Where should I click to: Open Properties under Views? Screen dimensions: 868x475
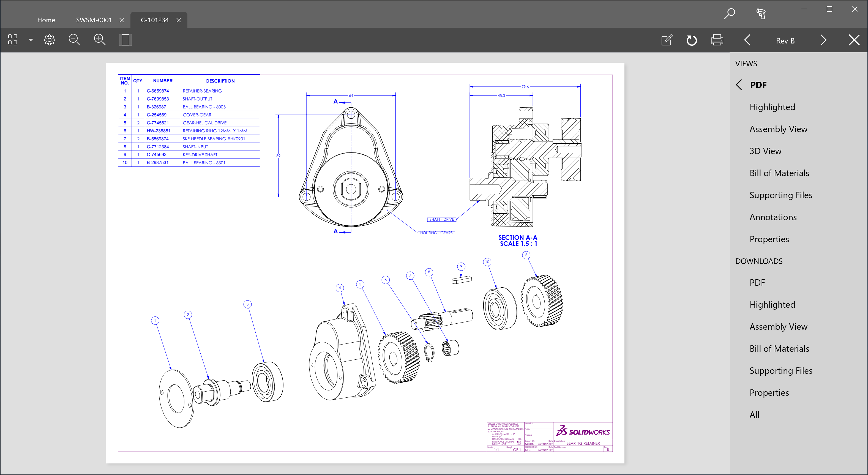pos(769,239)
